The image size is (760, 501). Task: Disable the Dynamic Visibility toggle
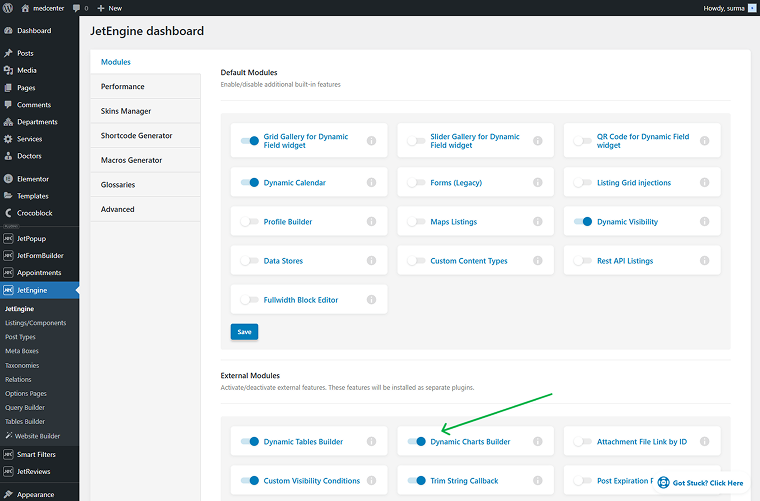click(x=583, y=221)
